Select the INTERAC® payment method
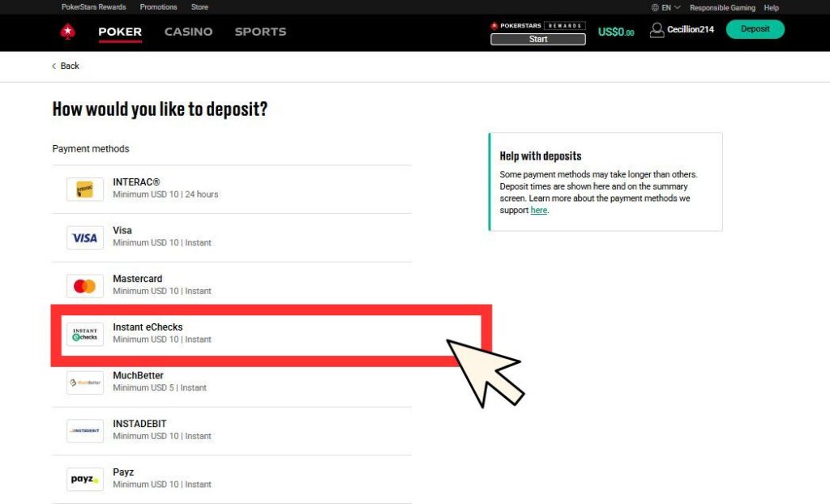The width and height of the screenshot is (830, 504). tap(231, 190)
